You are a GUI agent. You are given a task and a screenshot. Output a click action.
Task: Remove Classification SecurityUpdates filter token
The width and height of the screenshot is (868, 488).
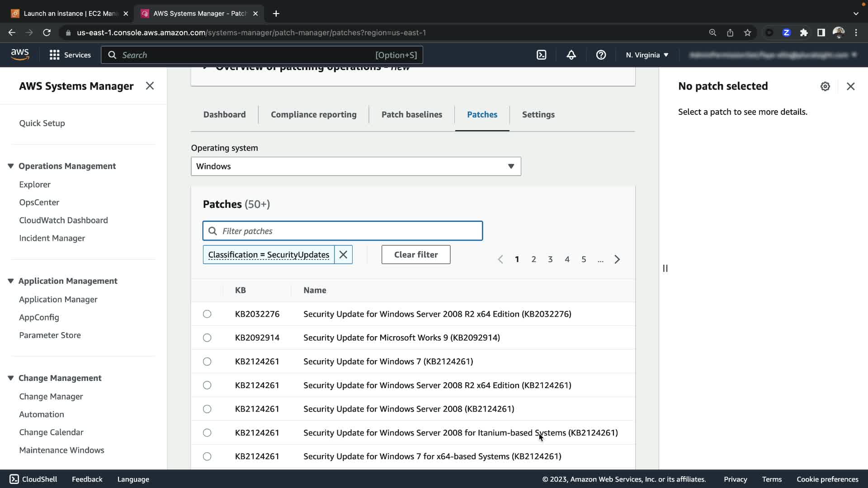pyautogui.click(x=343, y=255)
